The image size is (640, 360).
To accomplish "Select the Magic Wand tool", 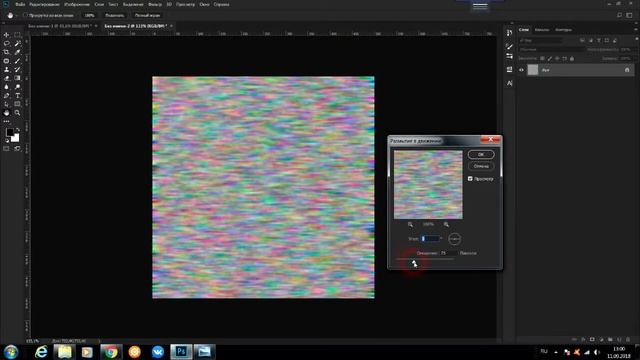I will tap(18, 43).
